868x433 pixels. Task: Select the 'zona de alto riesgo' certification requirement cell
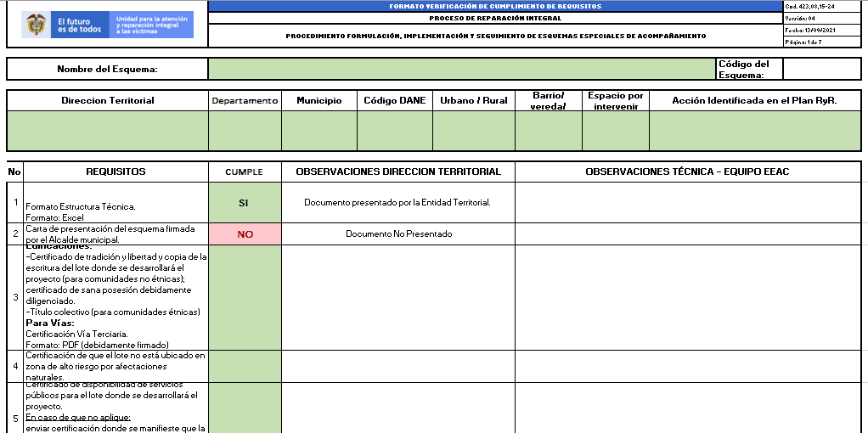116,365
